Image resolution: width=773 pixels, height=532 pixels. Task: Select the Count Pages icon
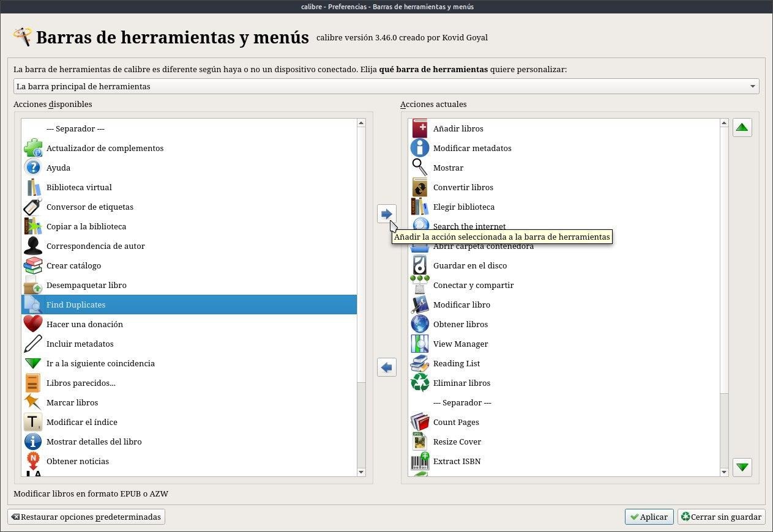coord(420,422)
